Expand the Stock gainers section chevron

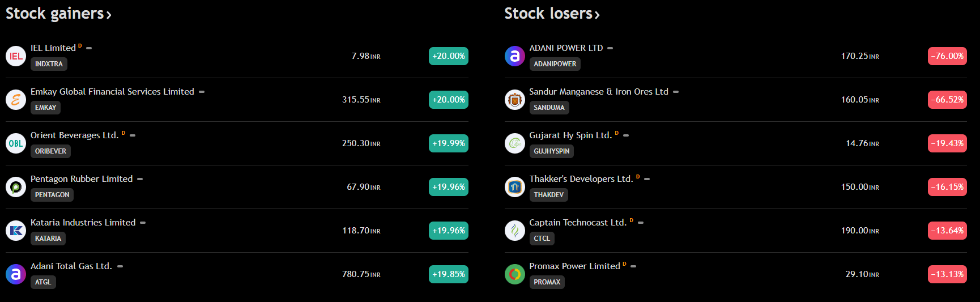[109, 15]
